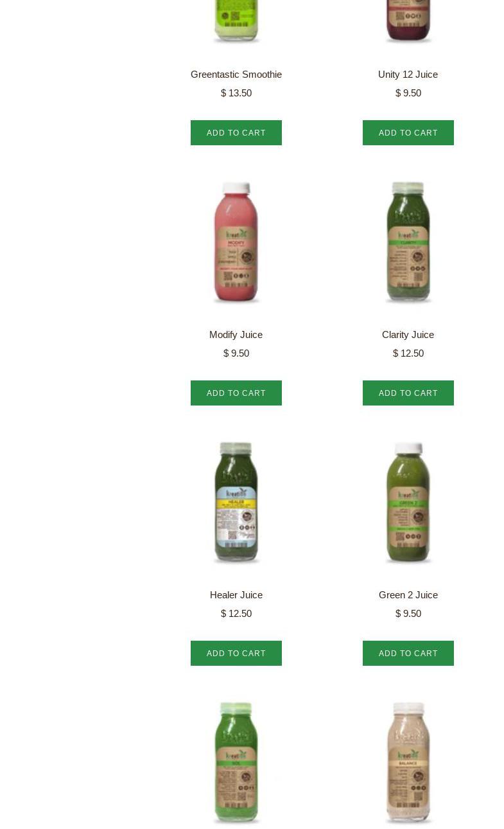The image size is (504, 829).
Task: Click the light green bottle image at bottom
Action: point(236,763)
